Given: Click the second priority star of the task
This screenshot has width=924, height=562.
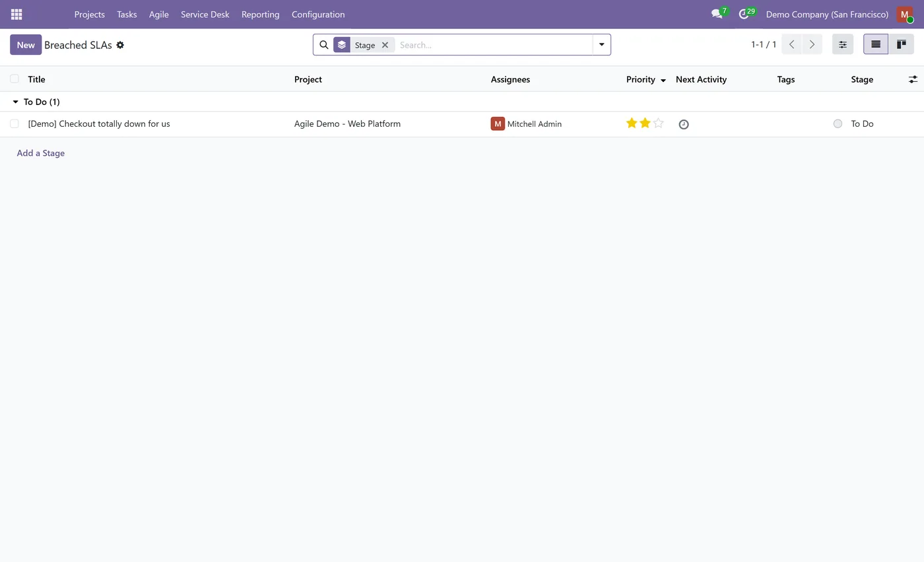Looking at the screenshot, I should coord(645,123).
